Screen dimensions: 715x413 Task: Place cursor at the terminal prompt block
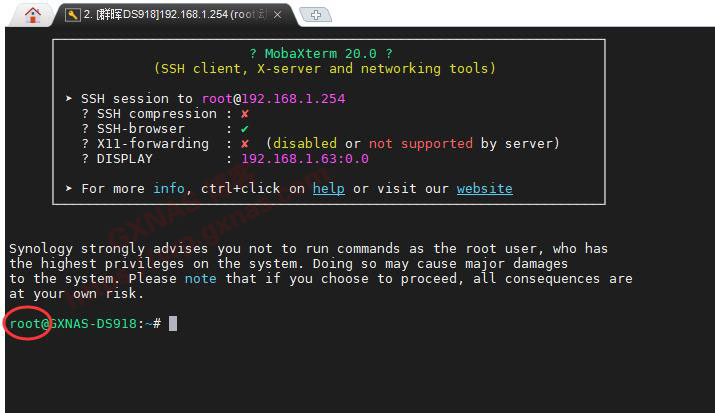point(173,324)
